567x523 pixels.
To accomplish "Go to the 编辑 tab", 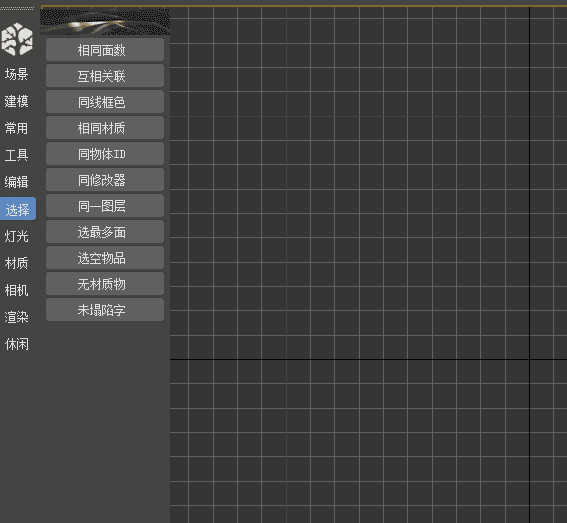I will (17, 182).
